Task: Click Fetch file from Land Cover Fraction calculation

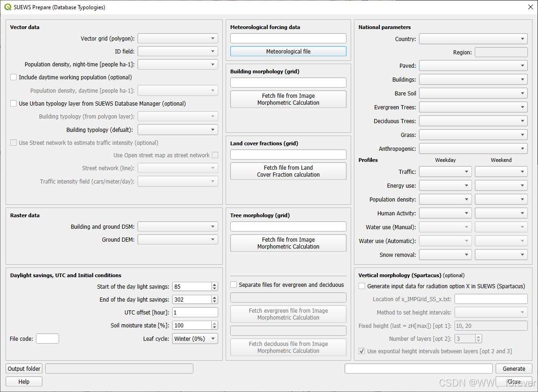Action: click(x=288, y=171)
